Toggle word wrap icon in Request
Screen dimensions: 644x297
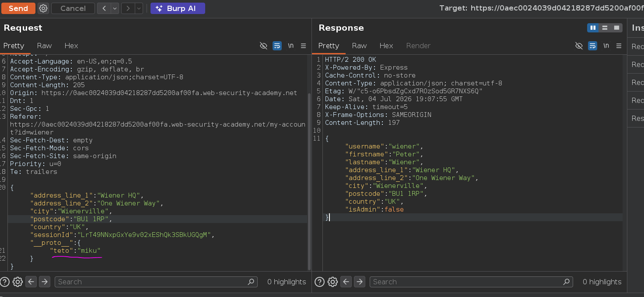click(277, 46)
